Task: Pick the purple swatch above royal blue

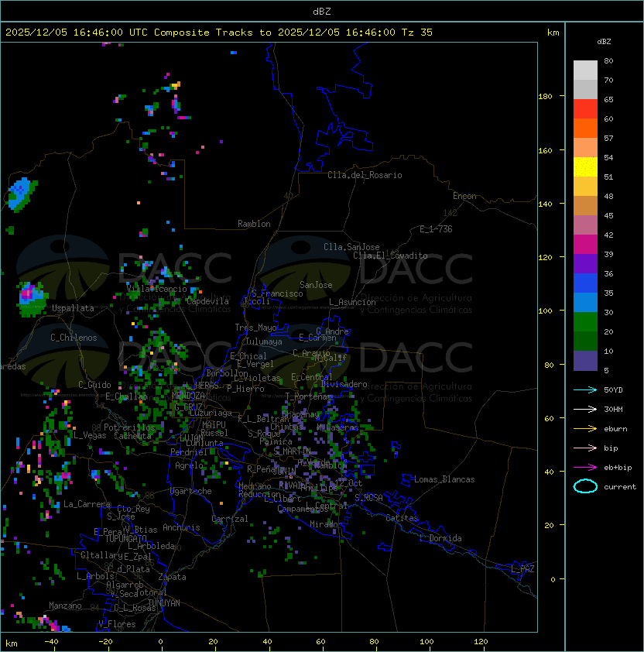Action: click(585, 264)
